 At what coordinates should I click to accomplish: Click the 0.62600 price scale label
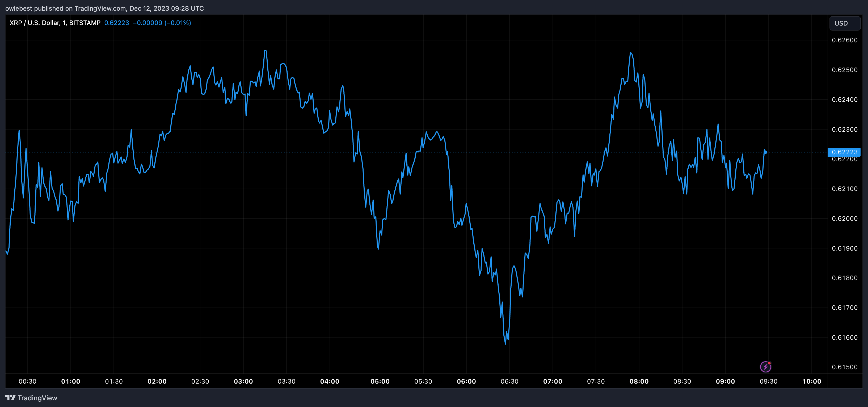tap(845, 40)
